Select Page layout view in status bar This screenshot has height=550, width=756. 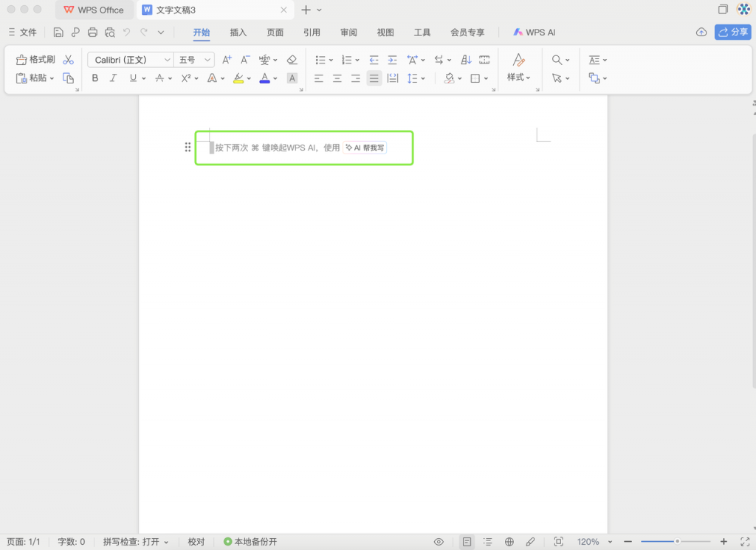467,542
